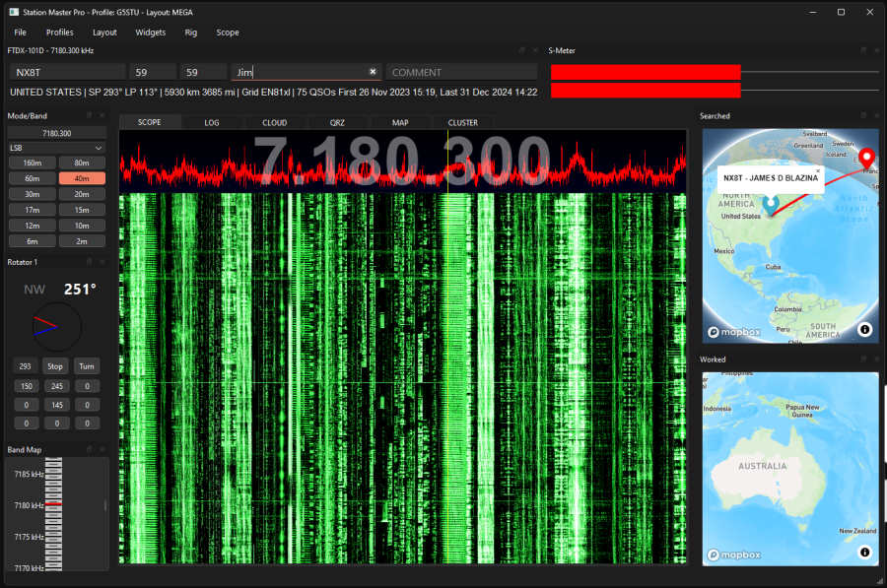Click the blue NX8T location pin
The image size is (887, 588).
tap(771, 205)
